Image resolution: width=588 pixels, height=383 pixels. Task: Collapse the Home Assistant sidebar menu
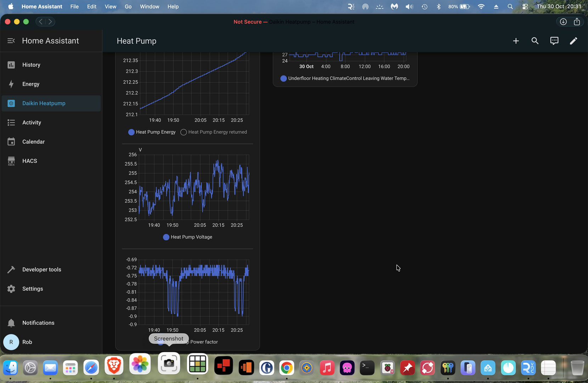pos(11,41)
